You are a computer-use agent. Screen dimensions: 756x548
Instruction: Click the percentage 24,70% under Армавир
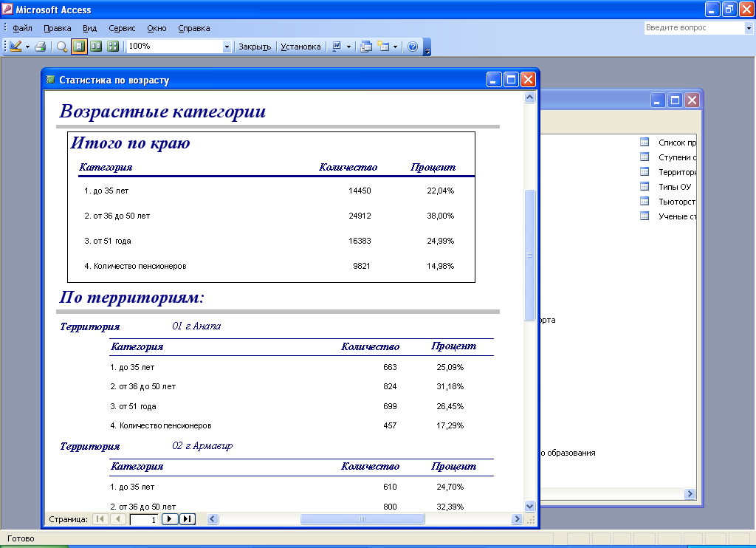coord(450,487)
